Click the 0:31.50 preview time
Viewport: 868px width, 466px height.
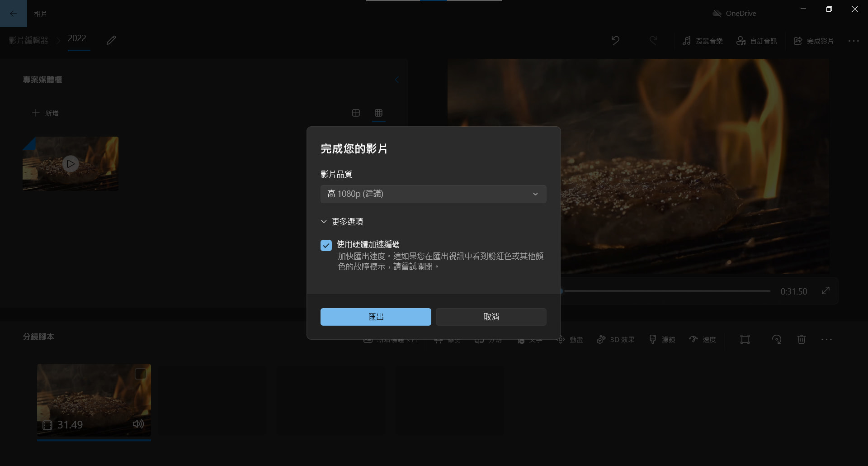point(793,291)
